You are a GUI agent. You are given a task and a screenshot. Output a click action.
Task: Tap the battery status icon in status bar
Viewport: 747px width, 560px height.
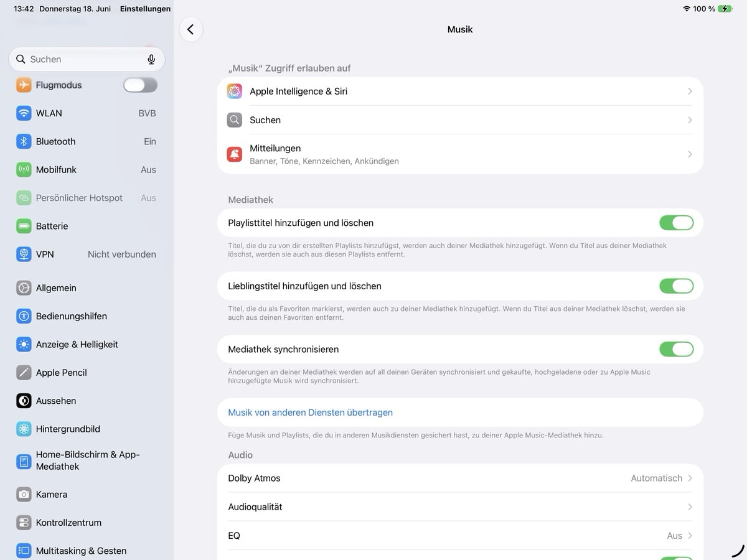725,9
